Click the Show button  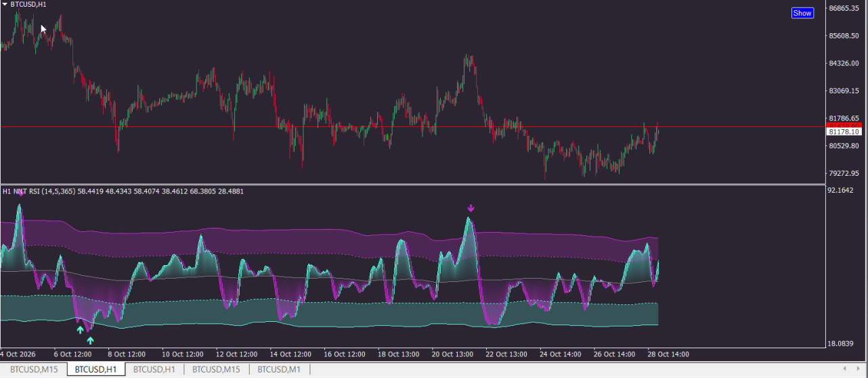pyautogui.click(x=802, y=13)
